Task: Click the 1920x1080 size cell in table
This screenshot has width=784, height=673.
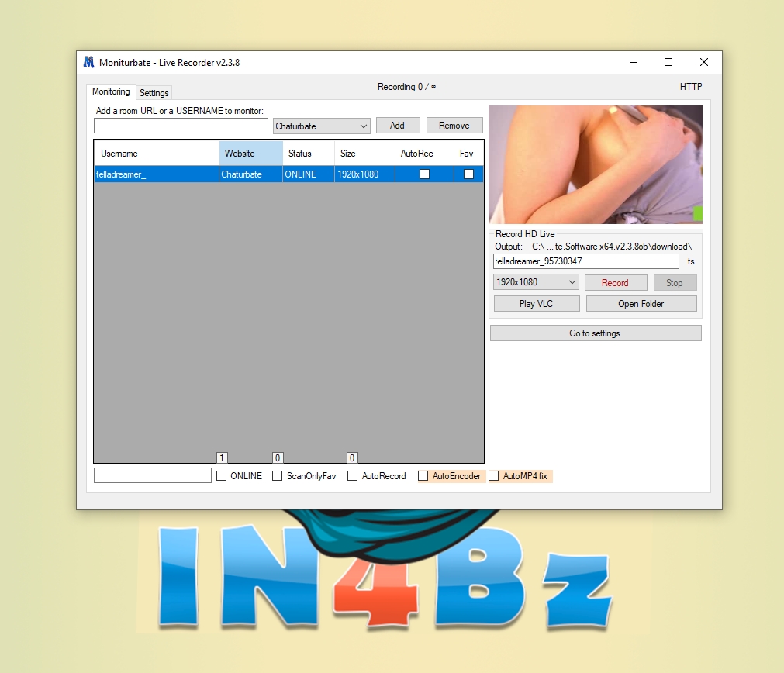Action: pyautogui.click(x=364, y=174)
